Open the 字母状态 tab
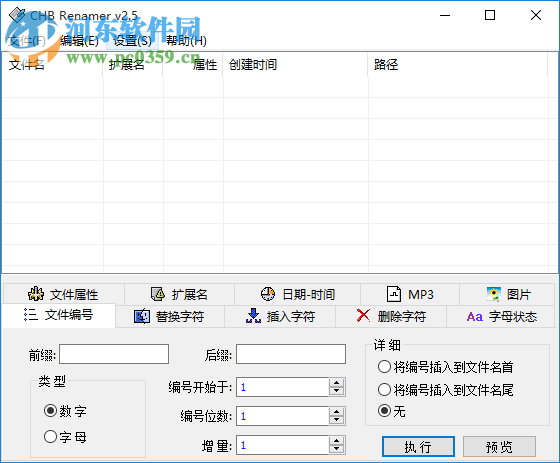 pos(502,317)
